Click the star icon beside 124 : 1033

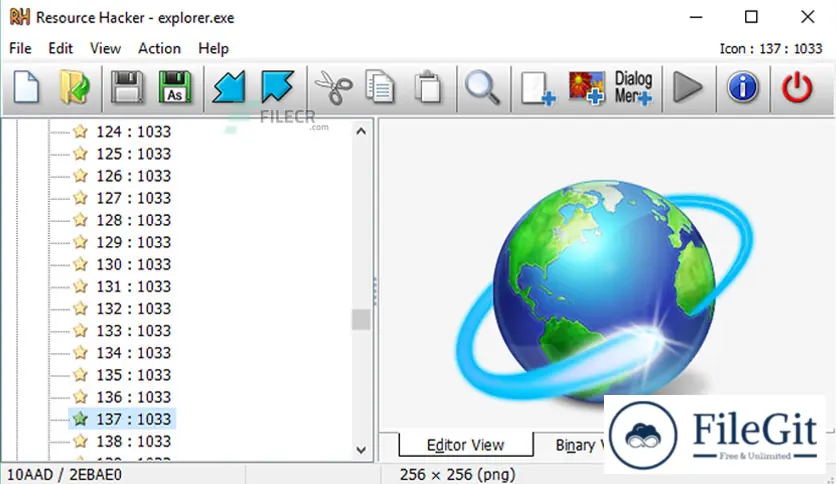click(81, 131)
